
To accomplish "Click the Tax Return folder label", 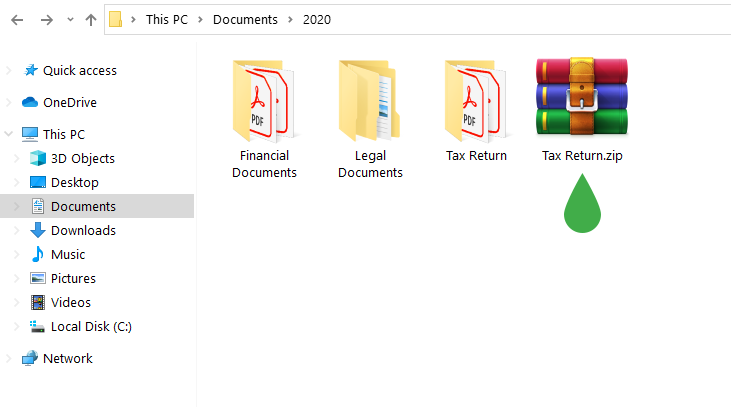I will click(x=476, y=156).
